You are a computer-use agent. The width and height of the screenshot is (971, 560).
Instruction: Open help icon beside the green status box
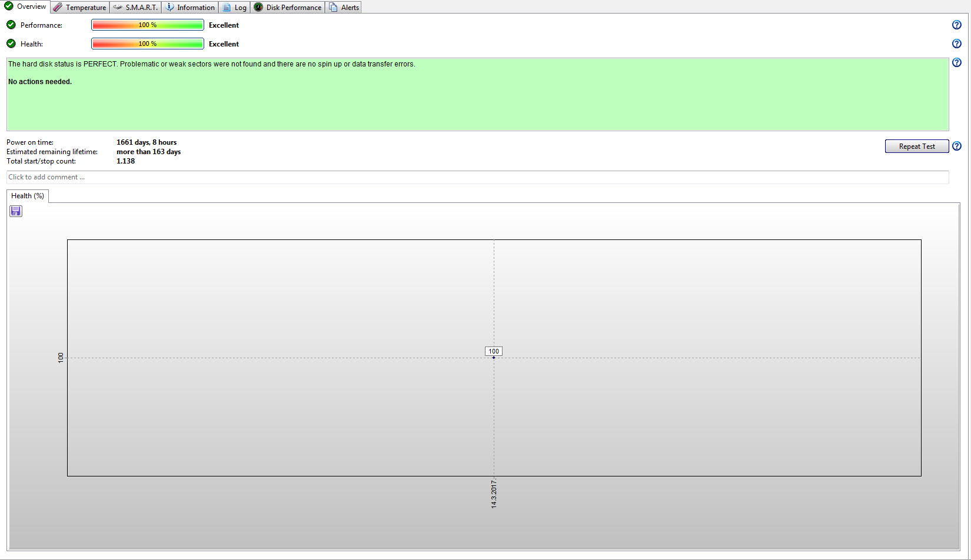tap(956, 62)
